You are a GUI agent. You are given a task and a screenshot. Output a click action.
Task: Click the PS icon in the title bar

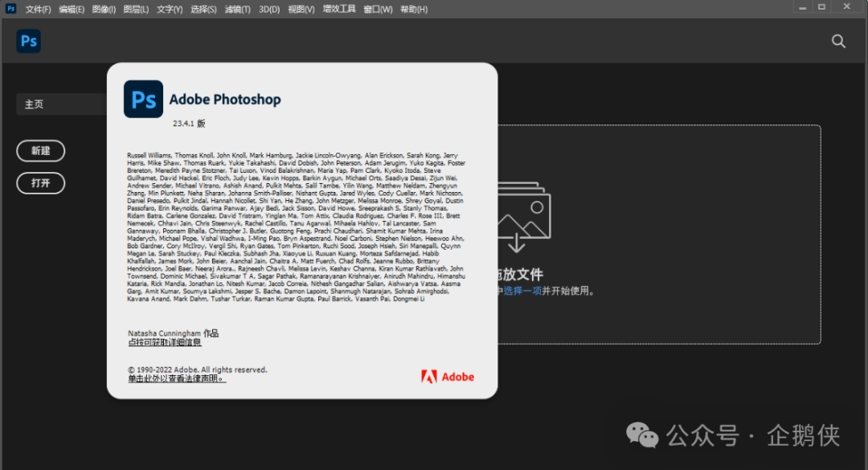pyautogui.click(x=9, y=8)
